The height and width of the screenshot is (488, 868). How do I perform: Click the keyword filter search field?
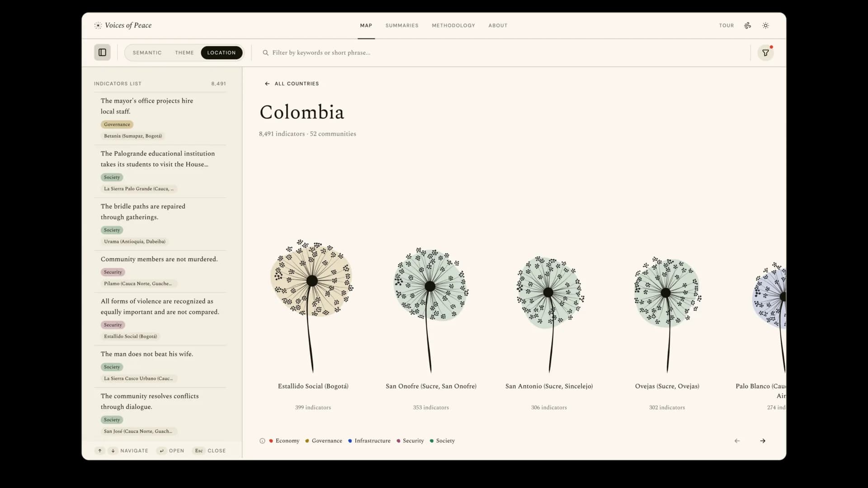tap(502, 53)
